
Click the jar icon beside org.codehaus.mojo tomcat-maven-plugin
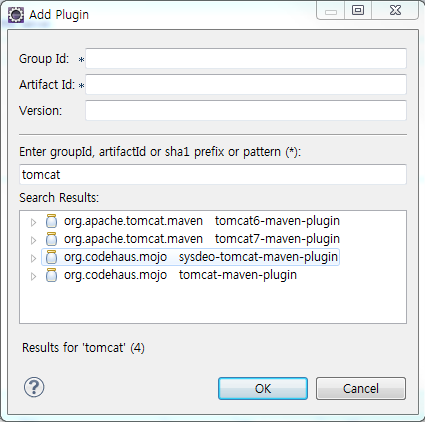51,275
